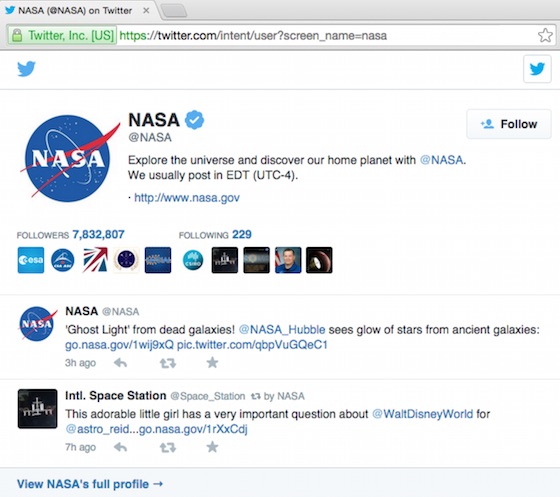Close the NASA on Twitter browser tab

click(146, 11)
